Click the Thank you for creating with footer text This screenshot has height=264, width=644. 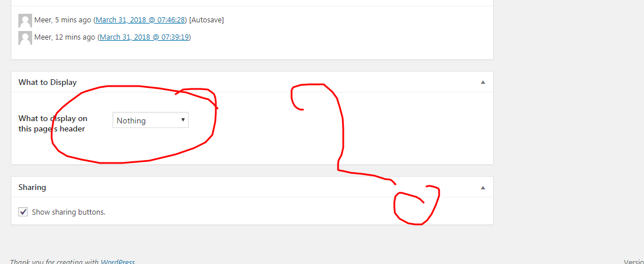tap(55, 262)
